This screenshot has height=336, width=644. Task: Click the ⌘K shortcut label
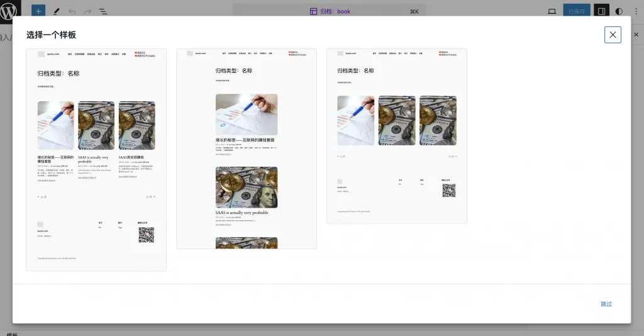(x=414, y=11)
